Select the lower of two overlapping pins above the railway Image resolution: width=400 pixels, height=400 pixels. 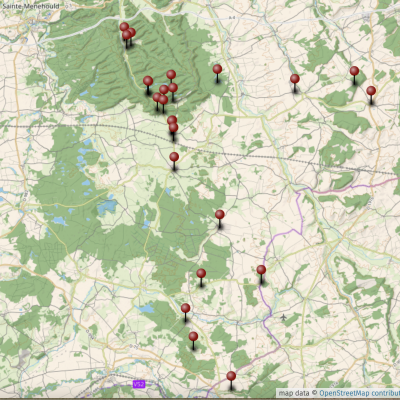[x=173, y=128]
